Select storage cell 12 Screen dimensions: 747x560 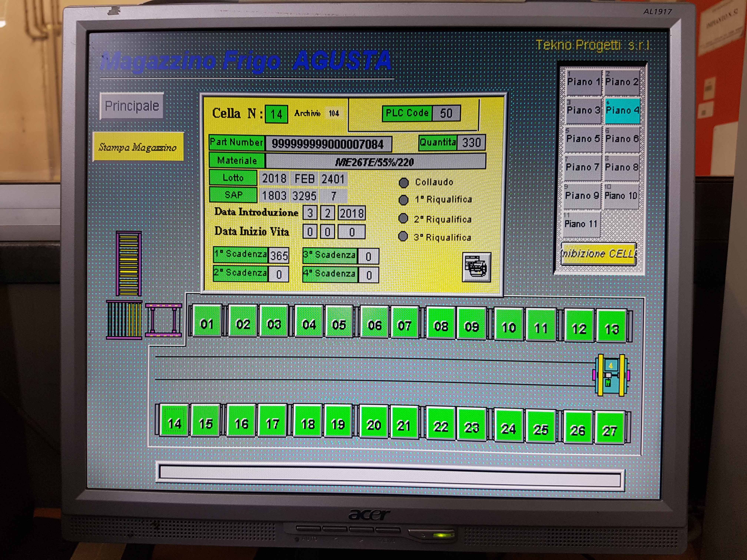579,325
